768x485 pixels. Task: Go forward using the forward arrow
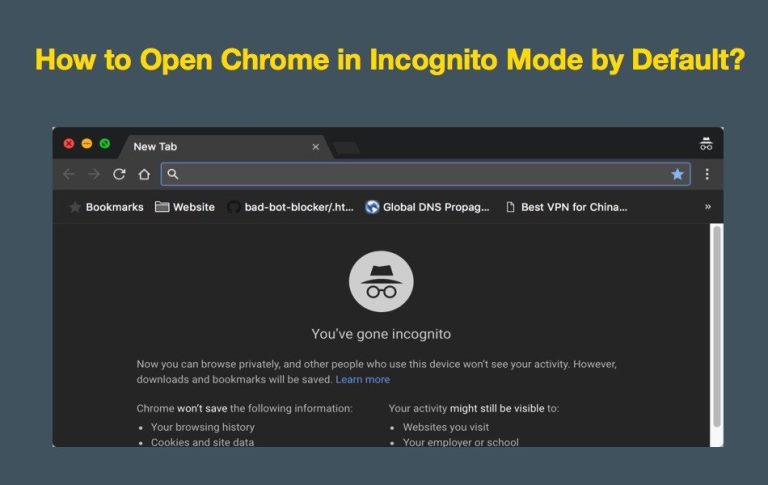pyautogui.click(x=94, y=174)
